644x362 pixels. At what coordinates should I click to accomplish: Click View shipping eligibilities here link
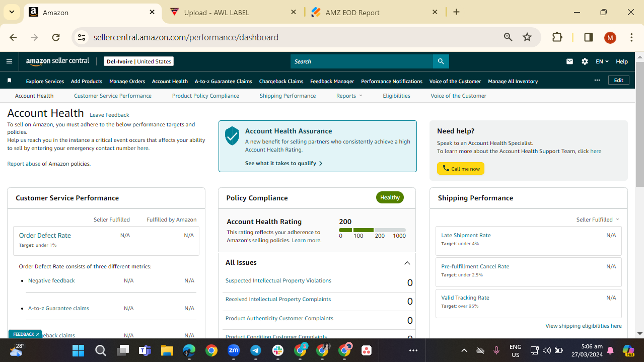tap(584, 326)
